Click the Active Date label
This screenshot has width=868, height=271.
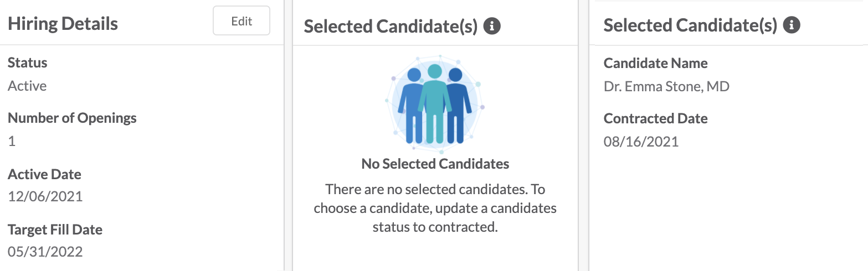coord(44,174)
